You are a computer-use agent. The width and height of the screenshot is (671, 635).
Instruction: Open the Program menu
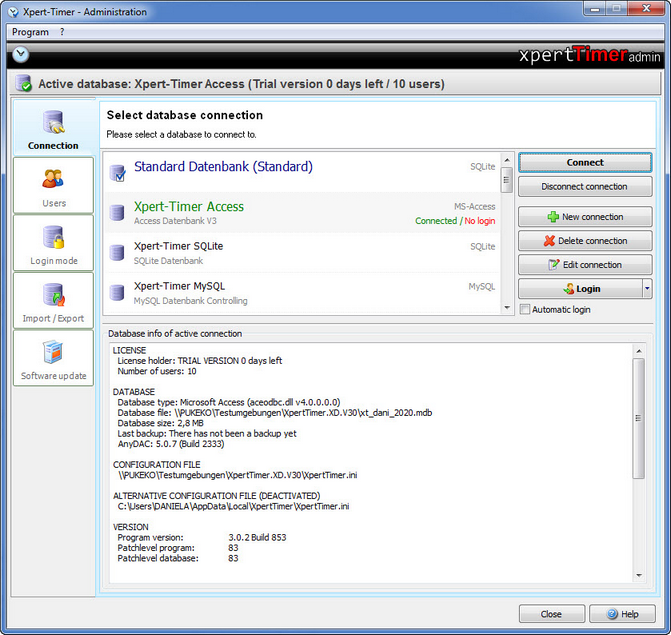click(x=30, y=32)
